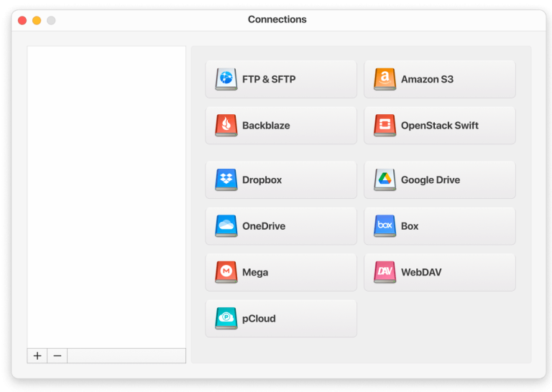The image size is (552, 392).
Task: Click the empty connections list area
Action: 106,194
